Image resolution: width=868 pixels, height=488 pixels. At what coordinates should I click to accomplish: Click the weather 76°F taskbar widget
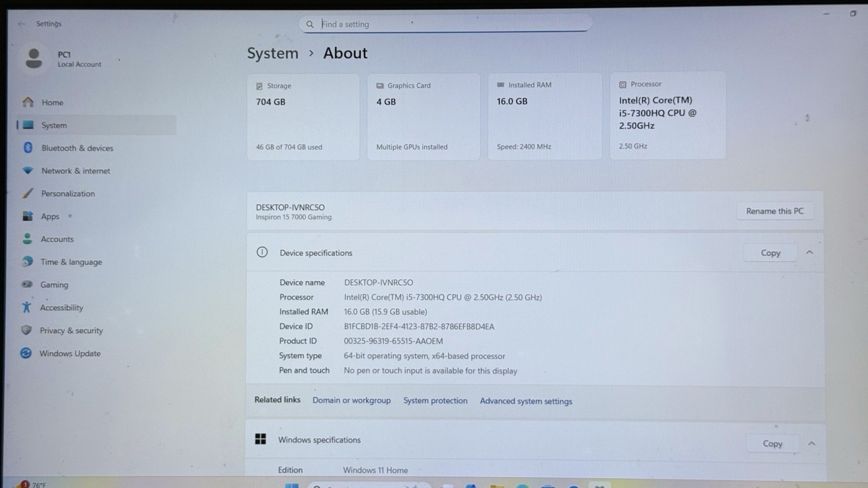pyautogui.click(x=33, y=484)
